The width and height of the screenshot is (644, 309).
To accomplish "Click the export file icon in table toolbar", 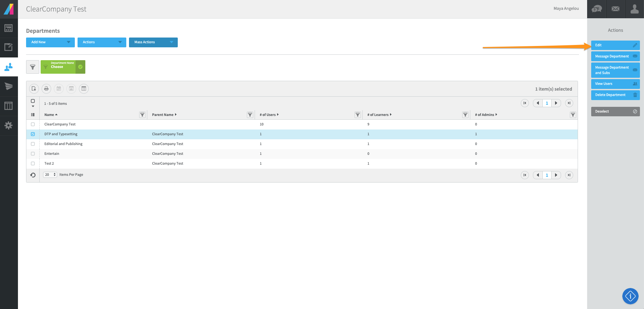I will tap(34, 89).
